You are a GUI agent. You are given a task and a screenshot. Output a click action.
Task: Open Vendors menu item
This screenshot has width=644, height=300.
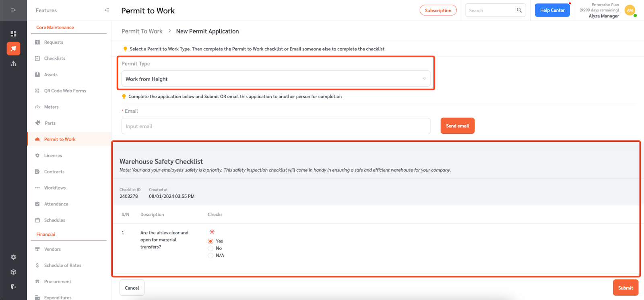[x=52, y=249]
